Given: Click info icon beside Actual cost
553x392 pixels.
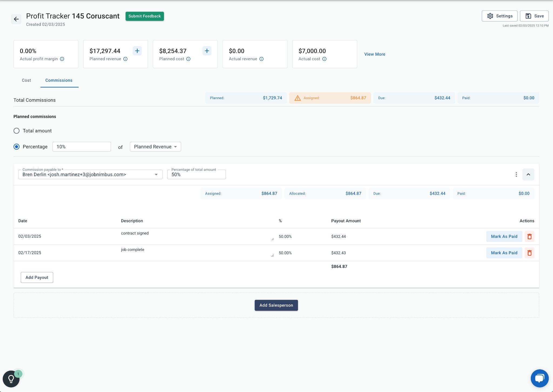Looking at the screenshot, I should [x=324, y=59].
